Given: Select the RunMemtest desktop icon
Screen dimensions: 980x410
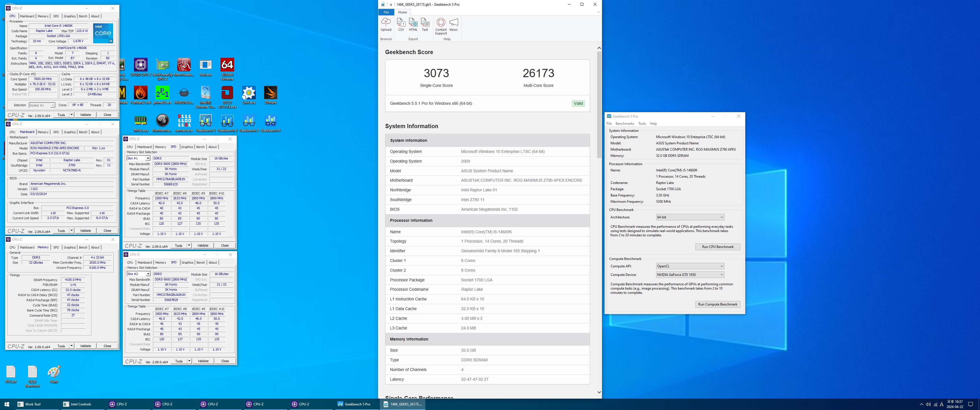Looking at the screenshot, I should click(162, 123).
